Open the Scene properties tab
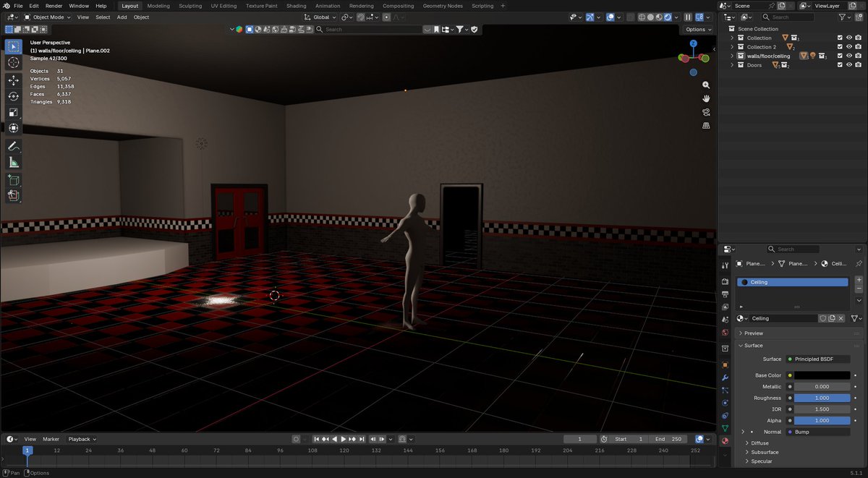This screenshot has height=478, width=868. (725, 320)
